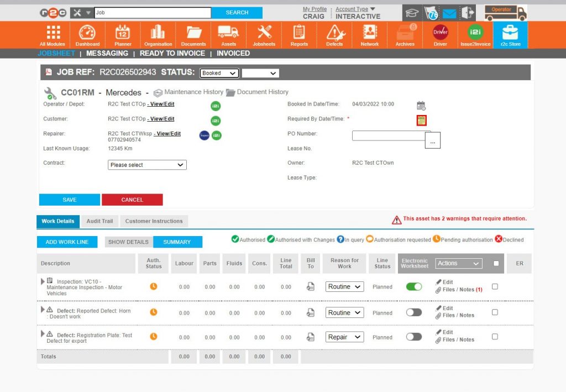This screenshot has width=566, height=392.
Task: Open the All Modules grid
Action: click(x=53, y=35)
